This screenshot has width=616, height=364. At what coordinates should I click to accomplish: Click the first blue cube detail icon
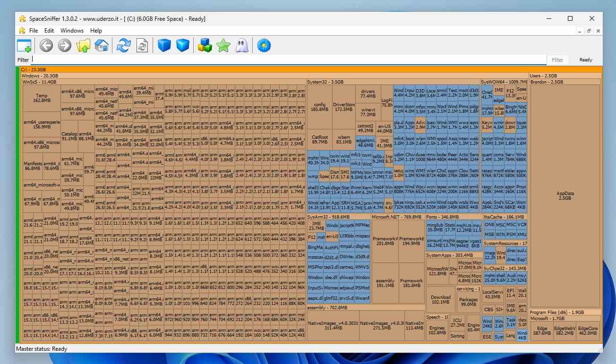(164, 45)
